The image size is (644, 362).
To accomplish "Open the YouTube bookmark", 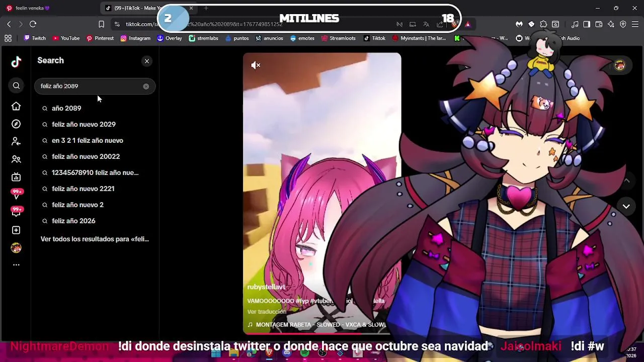I will point(66,38).
